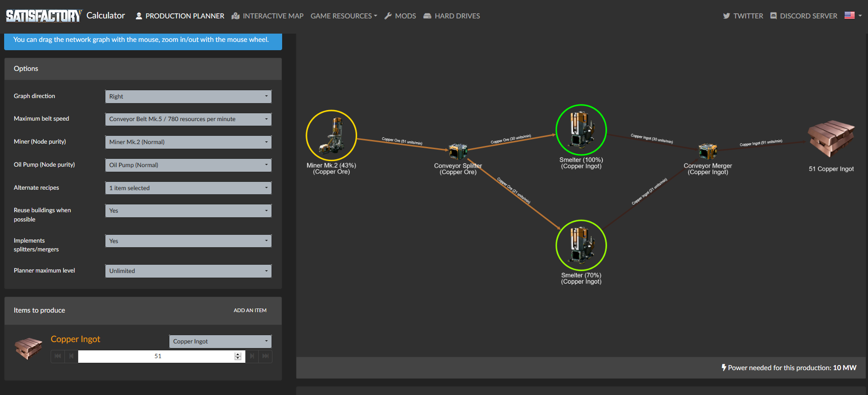The image size is (868, 395).
Task: Click the 'Maximum belt speed' label
Action: pos(41,118)
